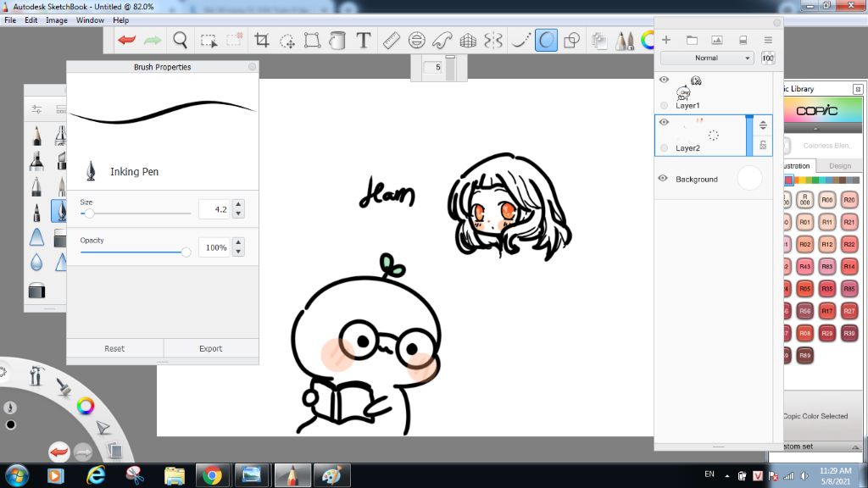Select the Text tool
The image size is (868, 488).
[x=363, y=40]
